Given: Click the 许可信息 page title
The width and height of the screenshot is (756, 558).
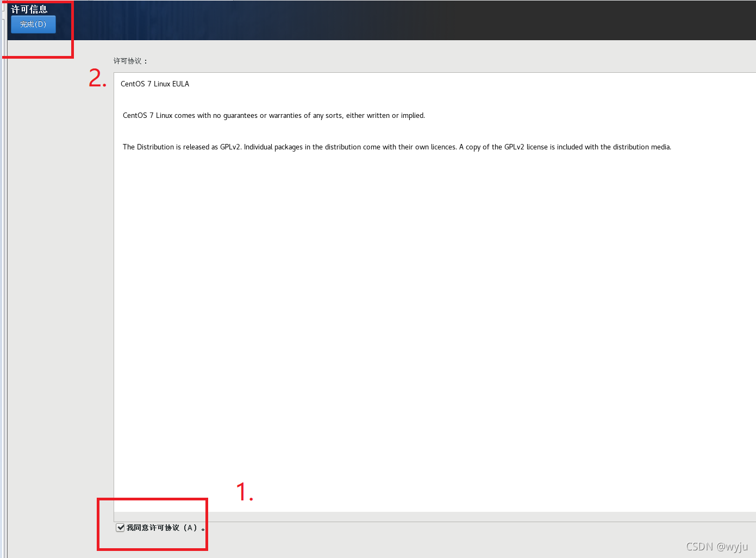Looking at the screenshot, I should [29, 9].
